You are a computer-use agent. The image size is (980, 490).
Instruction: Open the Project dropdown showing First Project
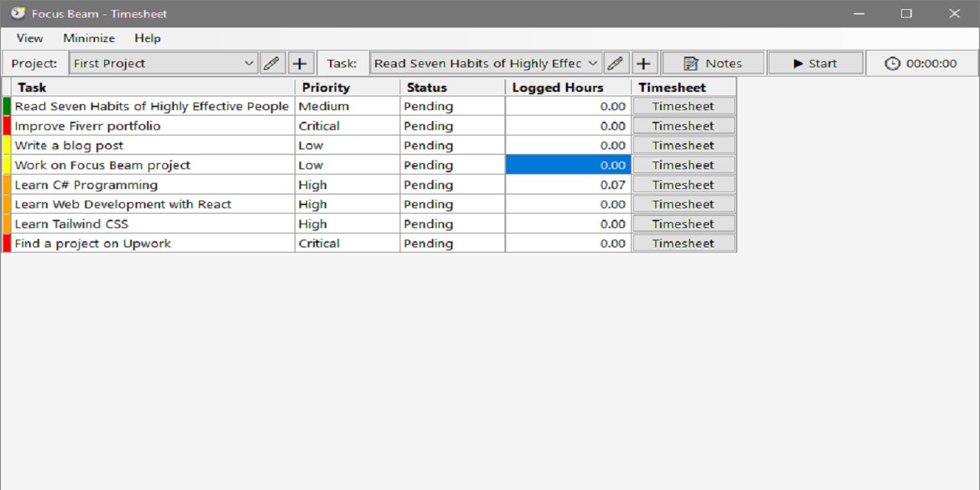164,64
